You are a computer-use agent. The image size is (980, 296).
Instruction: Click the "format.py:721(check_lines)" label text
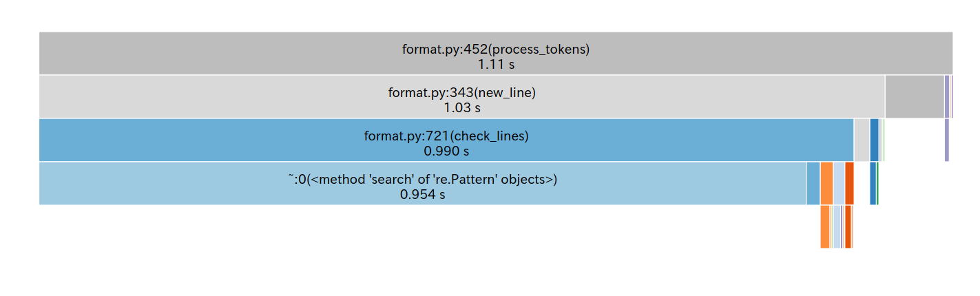pos(446,136)
